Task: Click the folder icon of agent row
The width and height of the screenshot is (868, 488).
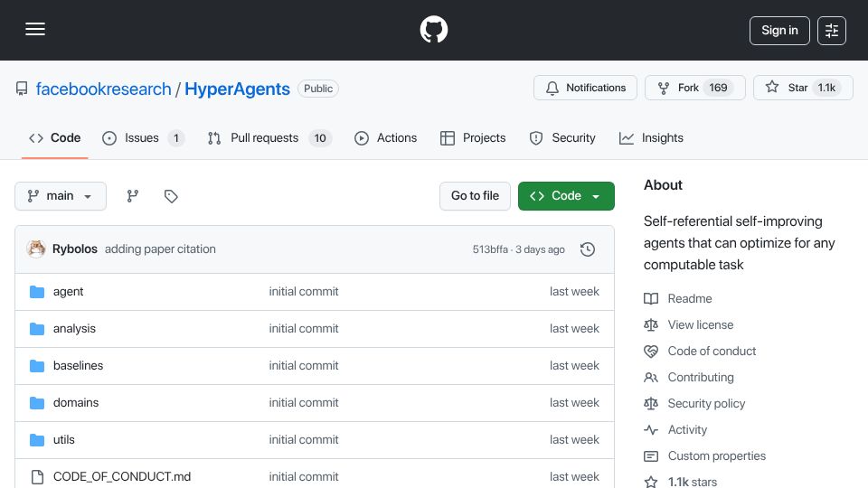Action: tap(37, 292)
